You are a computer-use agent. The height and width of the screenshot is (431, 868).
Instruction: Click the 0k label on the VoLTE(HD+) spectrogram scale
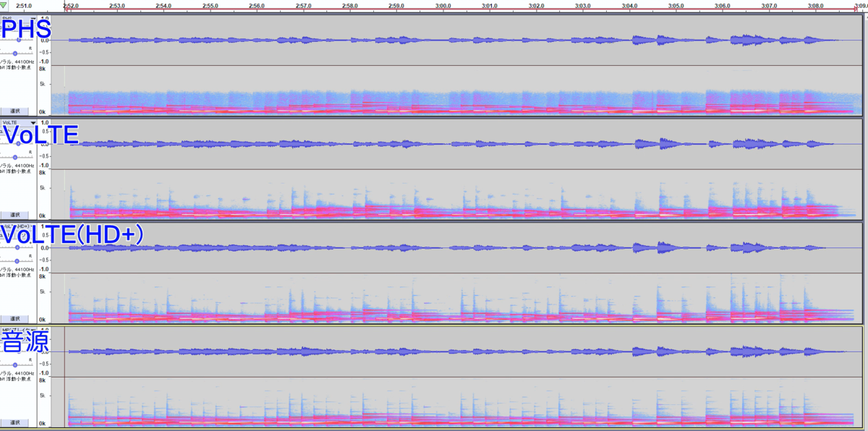pos(43,319)
